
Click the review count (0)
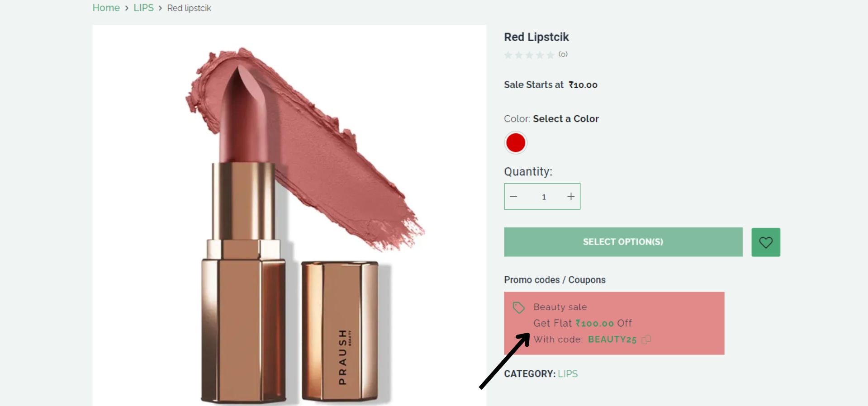(x=563, y=54)
